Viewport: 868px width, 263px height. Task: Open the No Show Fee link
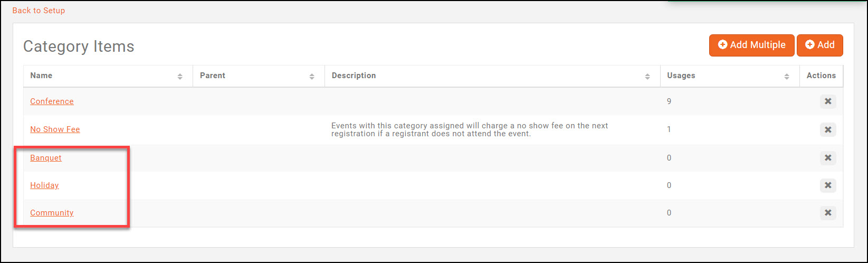coord(55,129)
